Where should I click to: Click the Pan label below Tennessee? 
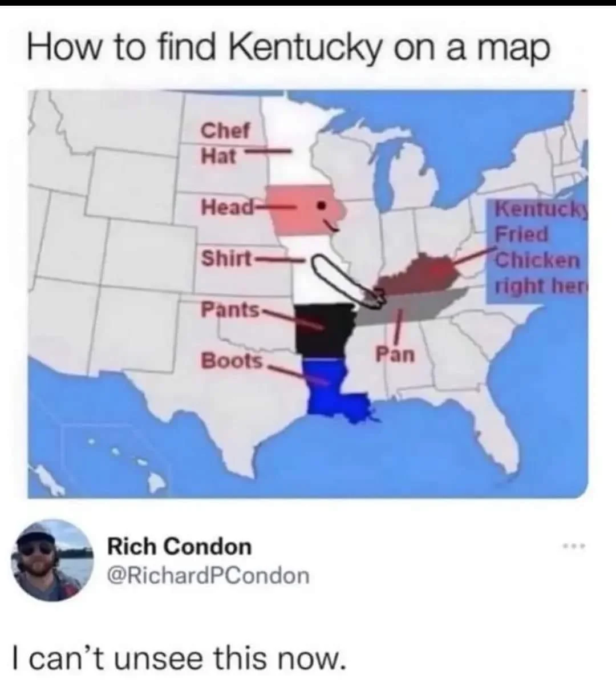pos(395,354)
